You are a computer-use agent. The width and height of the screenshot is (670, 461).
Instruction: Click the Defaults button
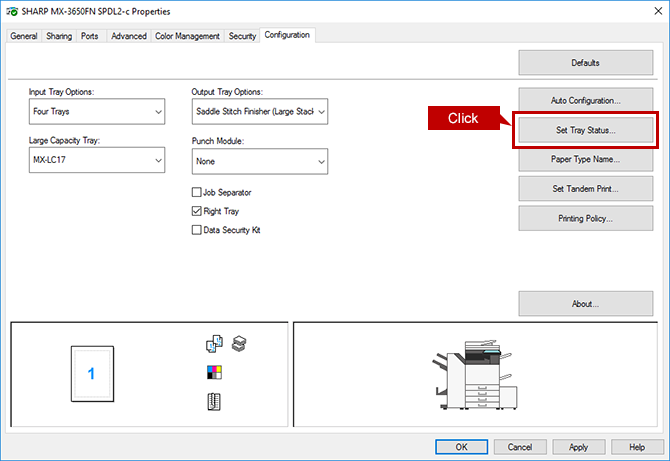(586, 63)
